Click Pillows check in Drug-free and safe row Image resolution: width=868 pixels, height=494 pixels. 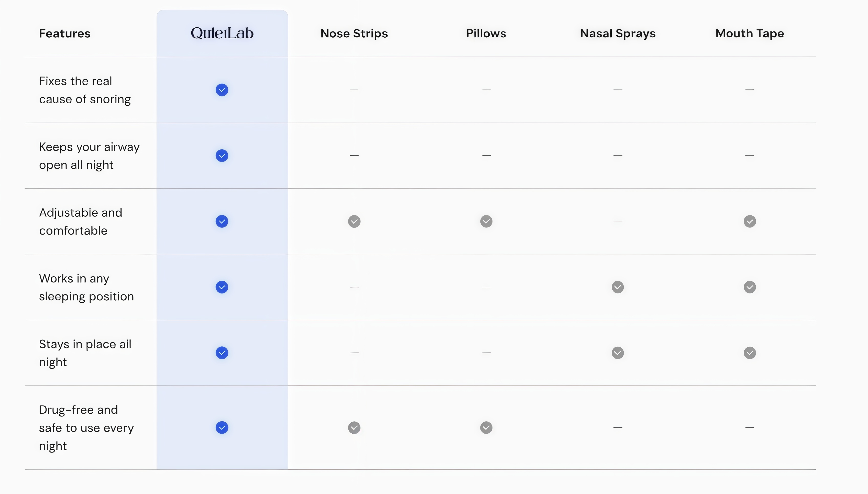pos(486,428)
